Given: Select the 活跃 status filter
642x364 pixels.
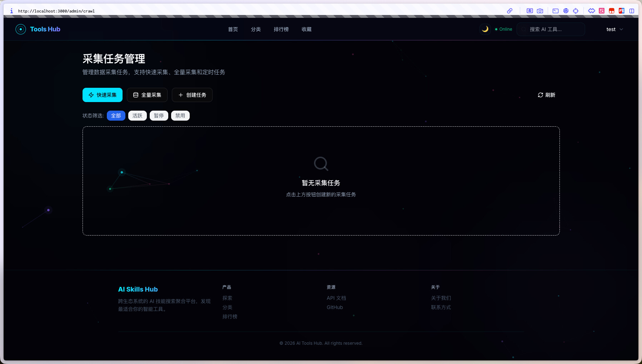Looking at the screenshot, I should [137, 116].
